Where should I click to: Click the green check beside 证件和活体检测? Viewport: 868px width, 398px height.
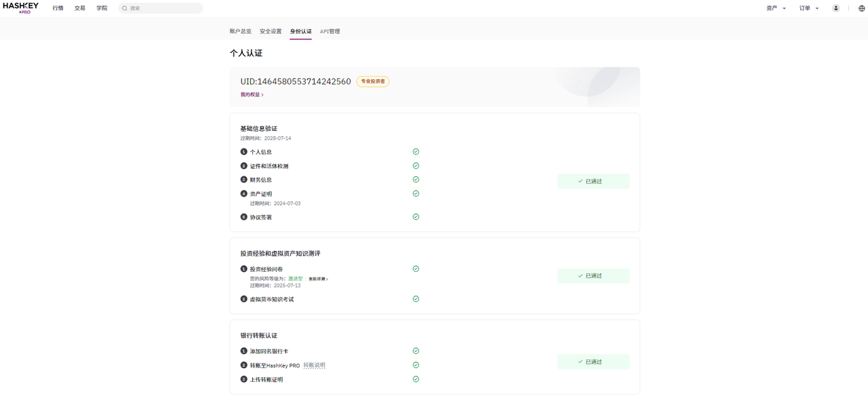[416, 165]
